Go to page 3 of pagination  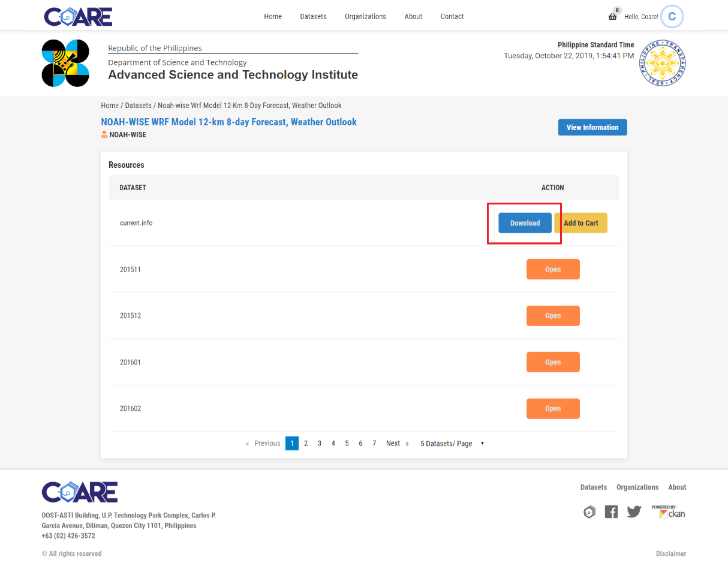click(320, 444)
